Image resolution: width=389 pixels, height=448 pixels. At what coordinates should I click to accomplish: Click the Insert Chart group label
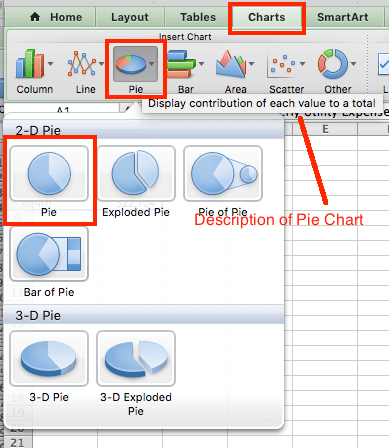pyautogui.click(x=185, y=37)
